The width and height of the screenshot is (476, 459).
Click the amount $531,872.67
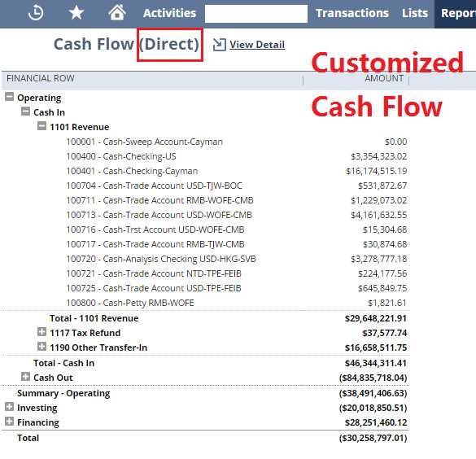point(382,186)
